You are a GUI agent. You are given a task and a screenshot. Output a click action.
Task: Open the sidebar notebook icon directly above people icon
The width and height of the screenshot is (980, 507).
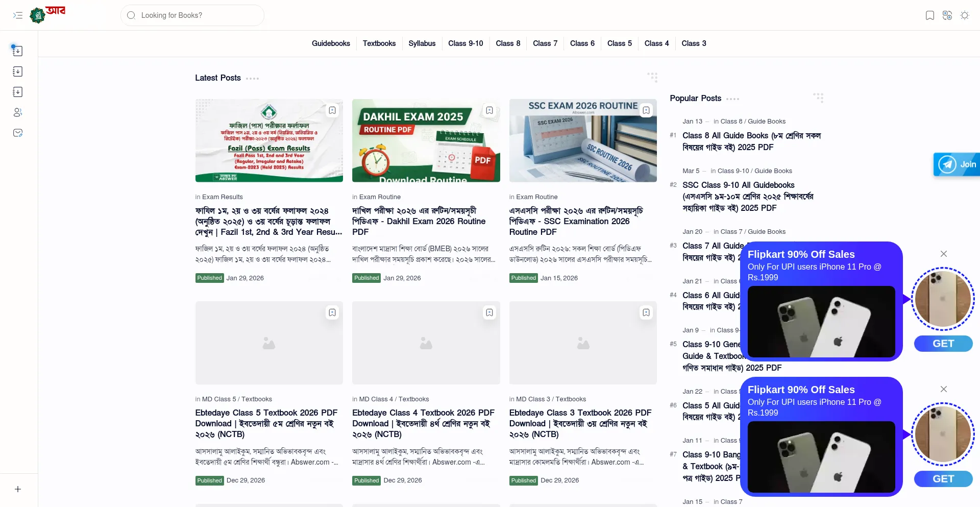(17, 92)
